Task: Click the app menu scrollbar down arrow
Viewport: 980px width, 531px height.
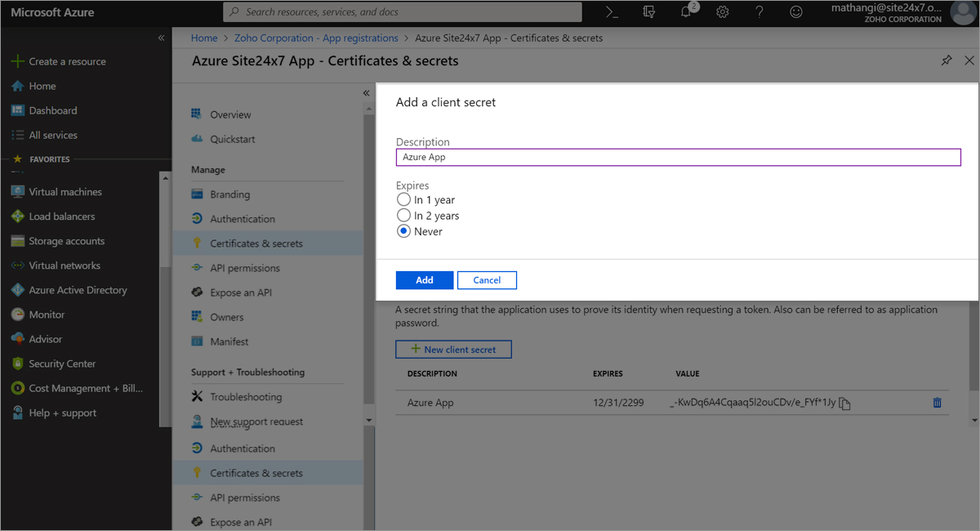Action: coord(368,420)
